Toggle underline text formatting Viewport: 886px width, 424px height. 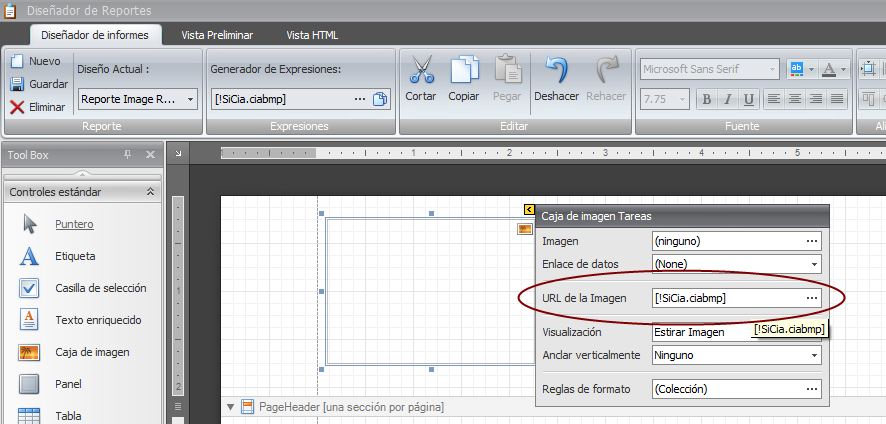(747, 99)
